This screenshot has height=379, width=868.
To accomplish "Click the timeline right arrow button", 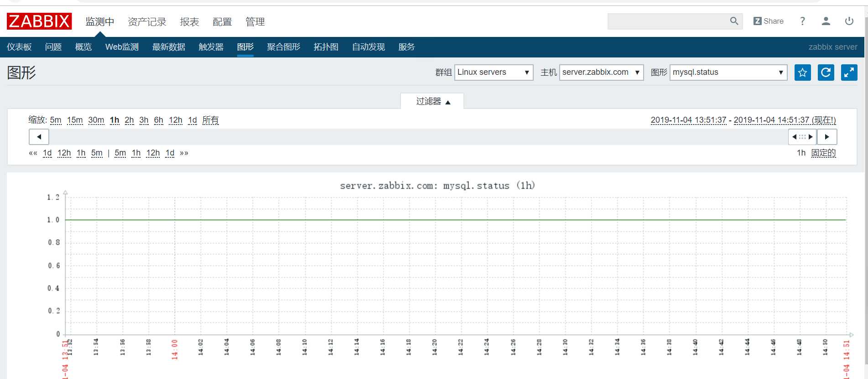I will [827, 137].
